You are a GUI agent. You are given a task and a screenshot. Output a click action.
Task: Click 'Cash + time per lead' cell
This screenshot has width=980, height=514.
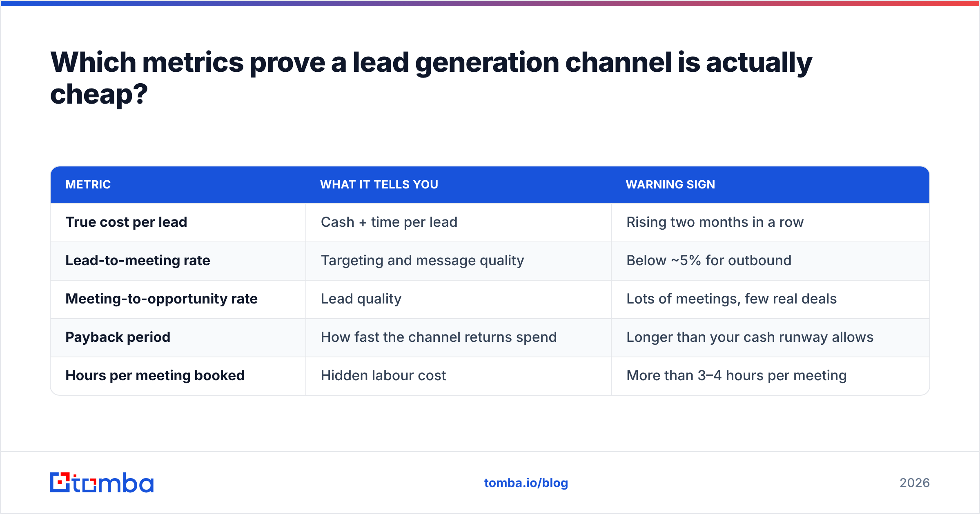coord(459,222)
